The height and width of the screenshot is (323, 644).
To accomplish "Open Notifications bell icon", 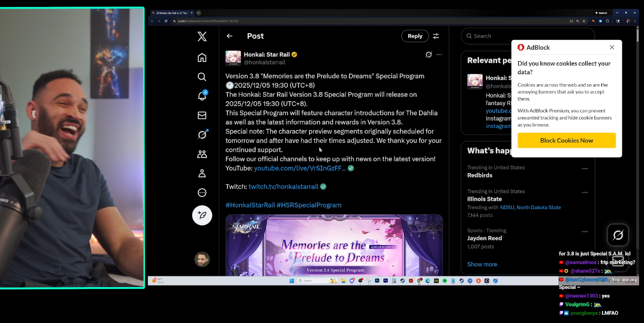I will tap(202, 96).
